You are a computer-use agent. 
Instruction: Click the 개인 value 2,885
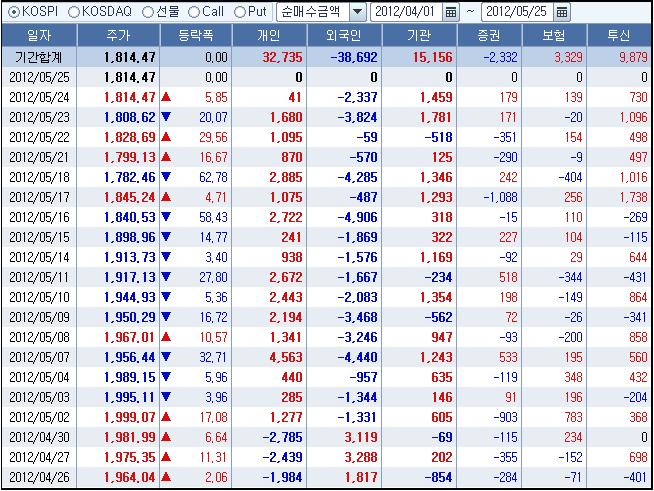286,177
